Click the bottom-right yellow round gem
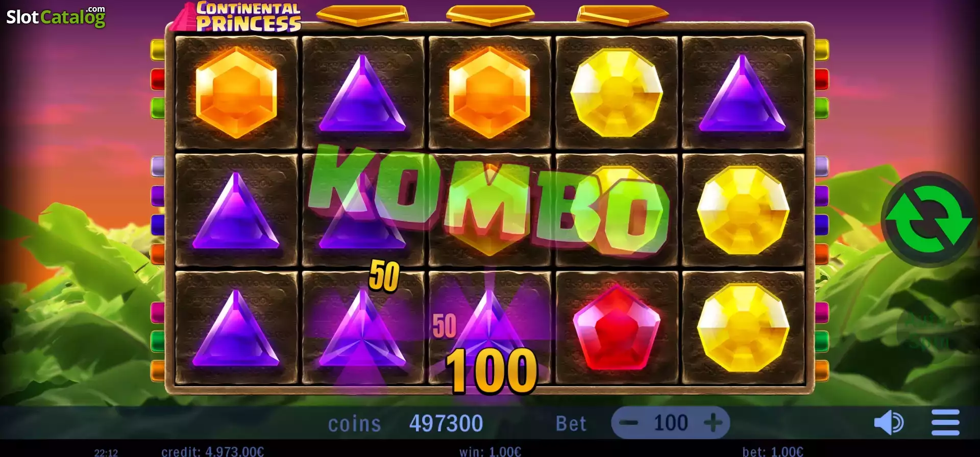 (x=743, y=327)
